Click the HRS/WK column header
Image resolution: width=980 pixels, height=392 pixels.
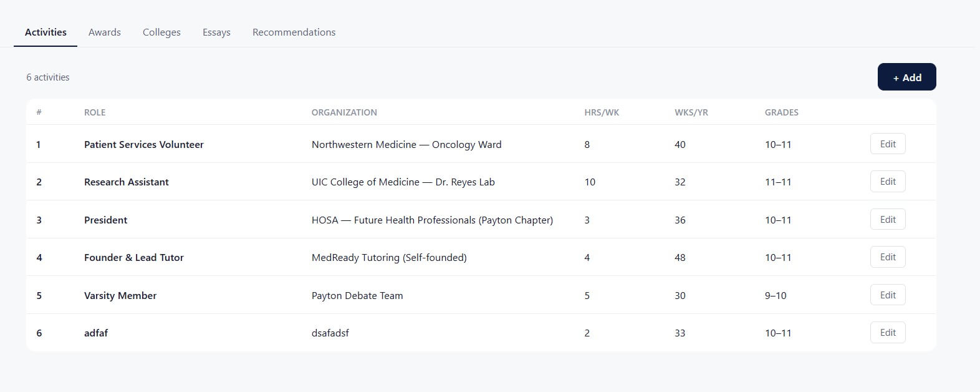pos(602,112)
